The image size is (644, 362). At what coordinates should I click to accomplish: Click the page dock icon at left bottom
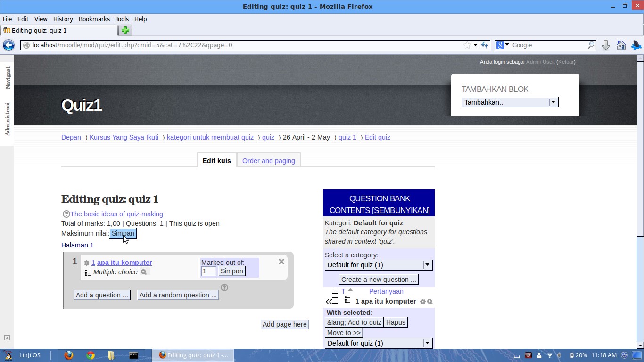pyautogui.click(x=7, y=337)
